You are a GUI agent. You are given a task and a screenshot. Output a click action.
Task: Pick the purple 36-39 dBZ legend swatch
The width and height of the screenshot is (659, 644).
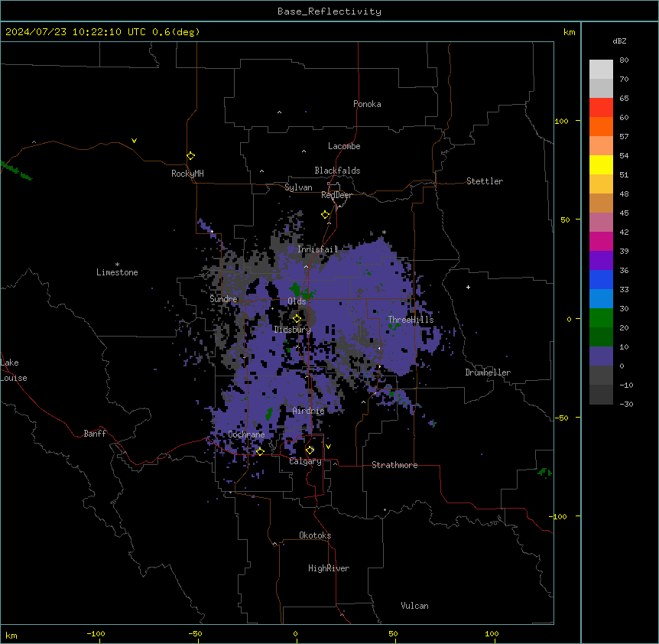[x=601, y=261]
